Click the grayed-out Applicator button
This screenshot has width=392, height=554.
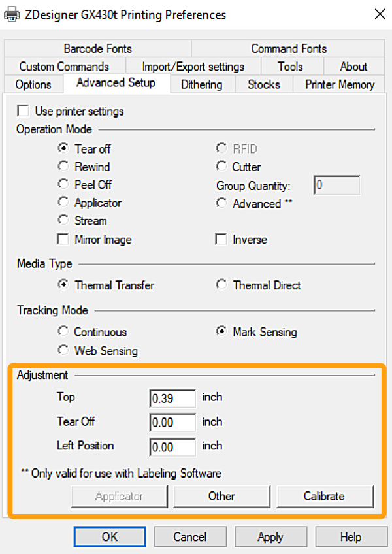pyautogui.click(x=119, y=497)
